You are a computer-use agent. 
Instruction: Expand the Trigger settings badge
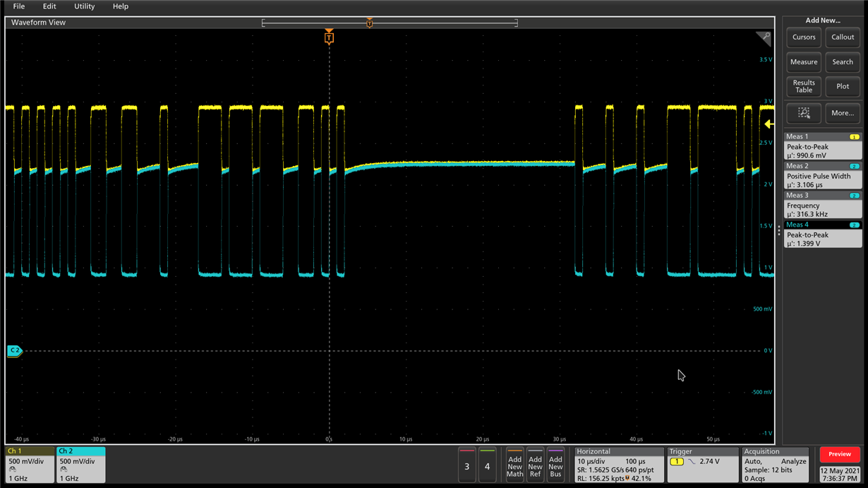[x=701, y=464]
